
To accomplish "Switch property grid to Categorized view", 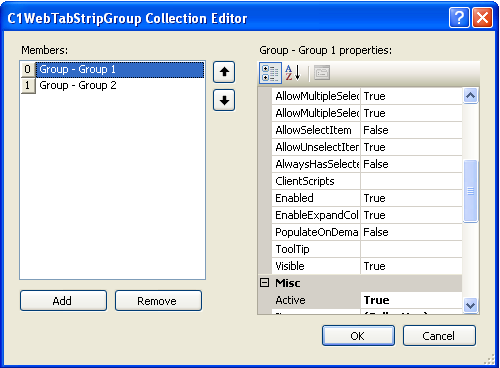I will coord(270,73).
